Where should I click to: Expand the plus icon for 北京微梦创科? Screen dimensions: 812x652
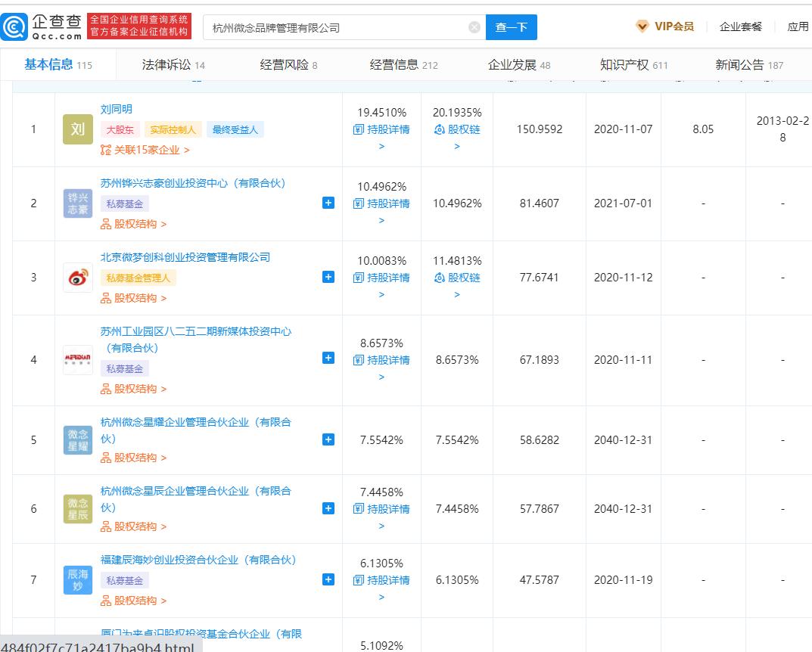(328, 277)
